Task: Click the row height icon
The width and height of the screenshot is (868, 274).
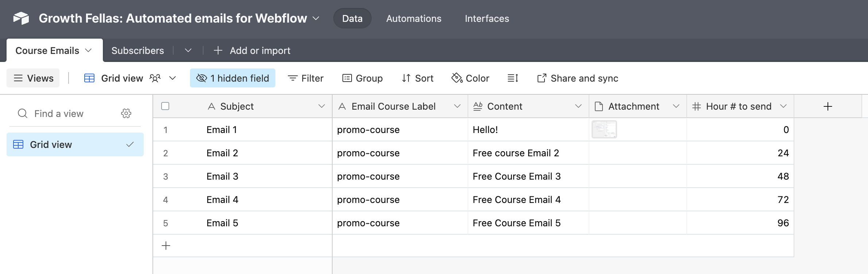Action: click(x=513, y=78)
